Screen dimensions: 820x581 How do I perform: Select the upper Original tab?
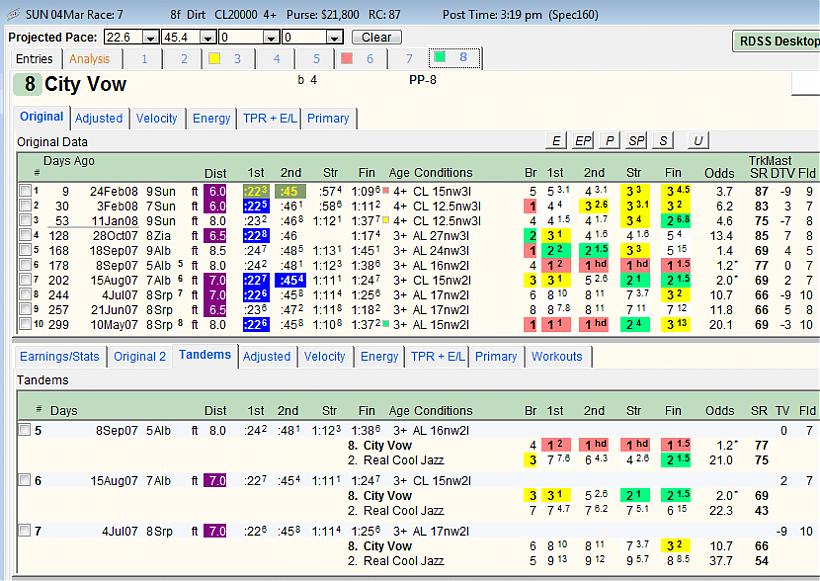point(42,117)
